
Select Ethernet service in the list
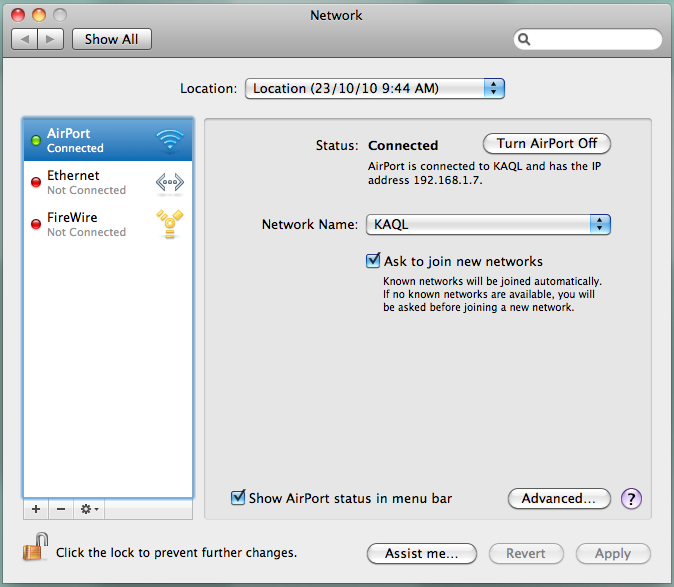click(108, 182)
